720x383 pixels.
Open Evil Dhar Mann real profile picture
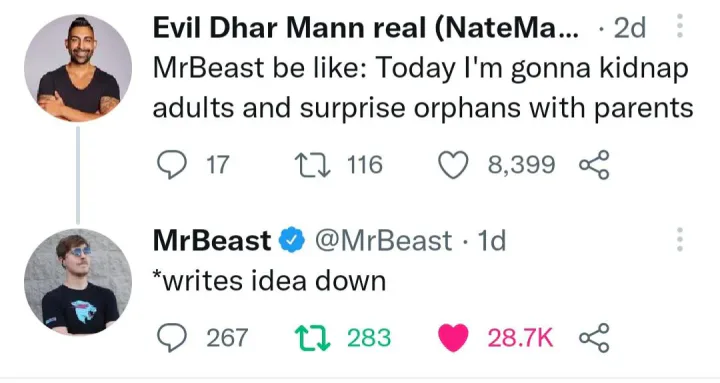pos(78,68)
